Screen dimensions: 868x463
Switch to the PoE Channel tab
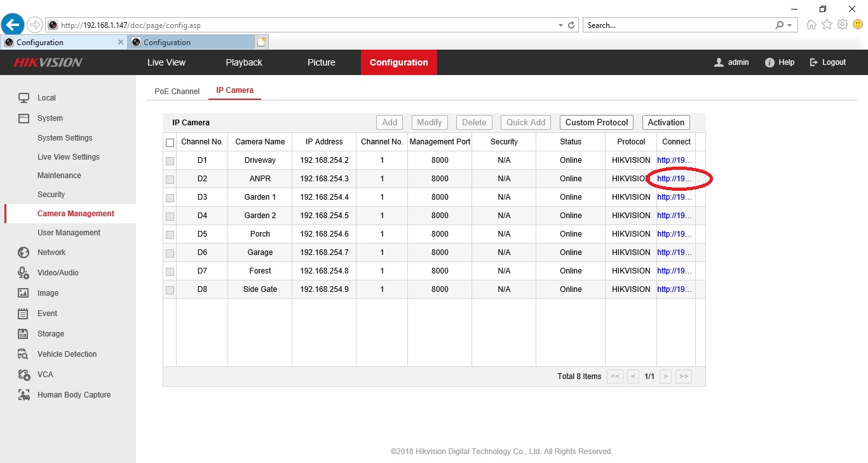point(177,92)
